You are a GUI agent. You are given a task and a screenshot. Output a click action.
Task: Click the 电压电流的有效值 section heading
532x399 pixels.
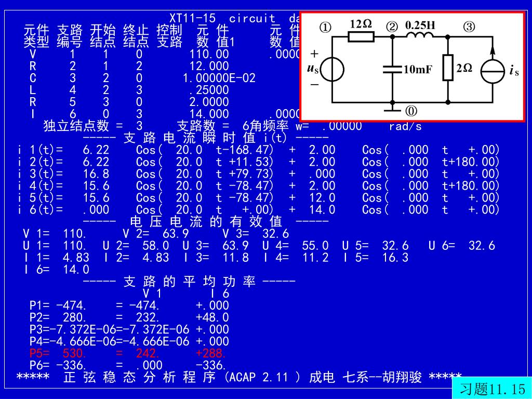tap(206, 222)
